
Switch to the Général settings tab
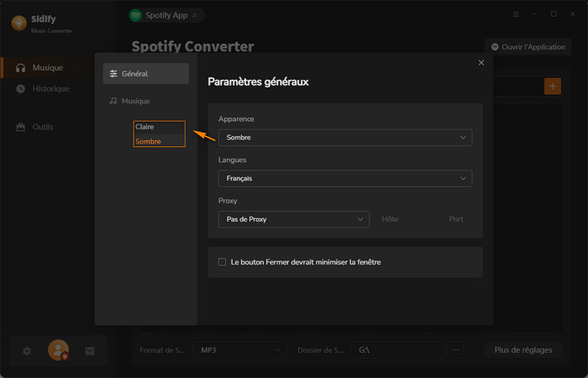coord(145,74)
